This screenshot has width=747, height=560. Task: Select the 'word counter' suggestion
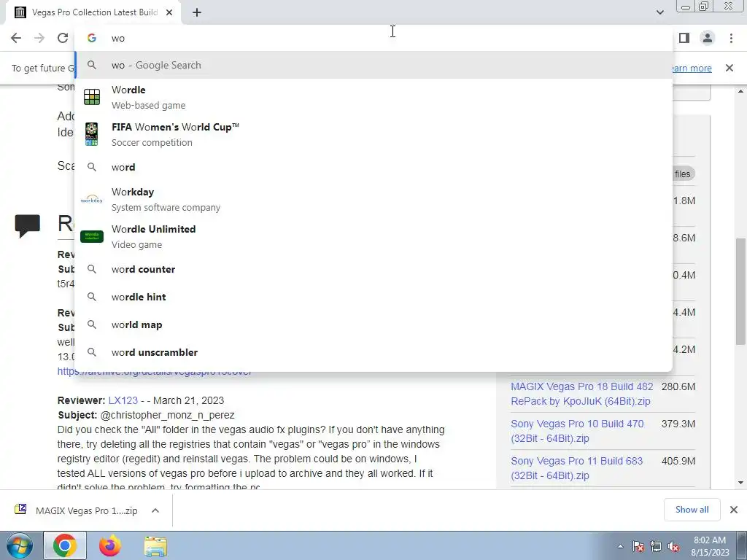373,269
